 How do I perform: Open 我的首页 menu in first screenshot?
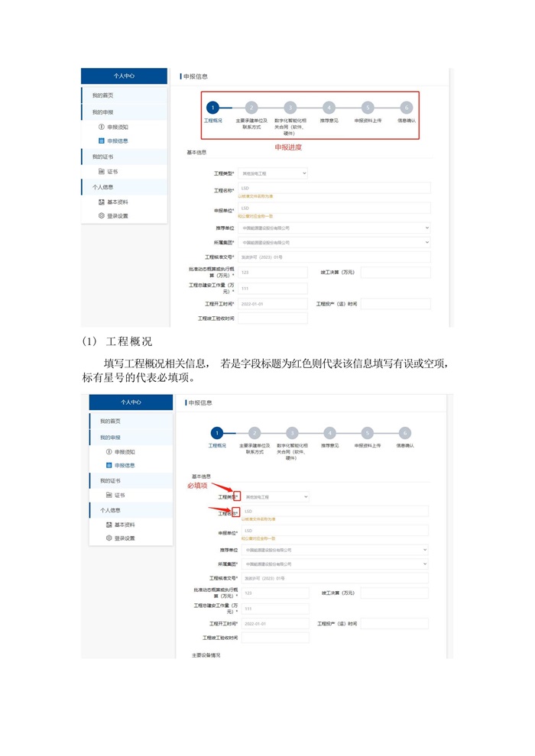click(125, 95)
